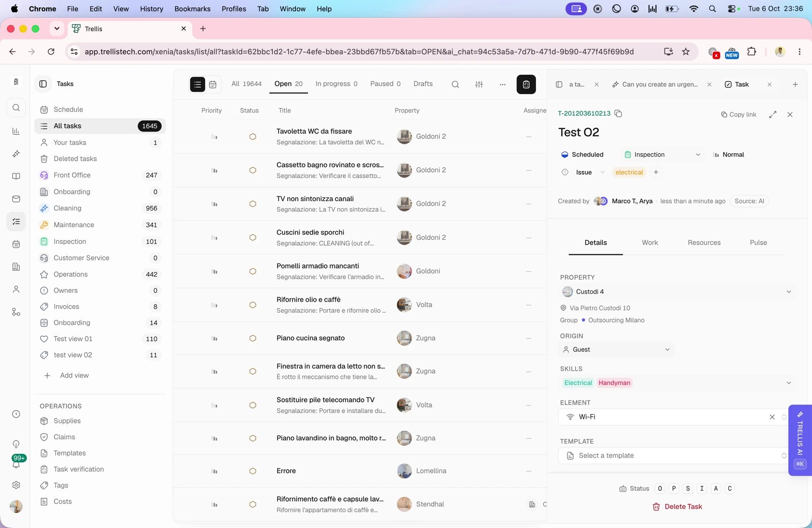Toggle status circle for Errore task

point(253,471)
